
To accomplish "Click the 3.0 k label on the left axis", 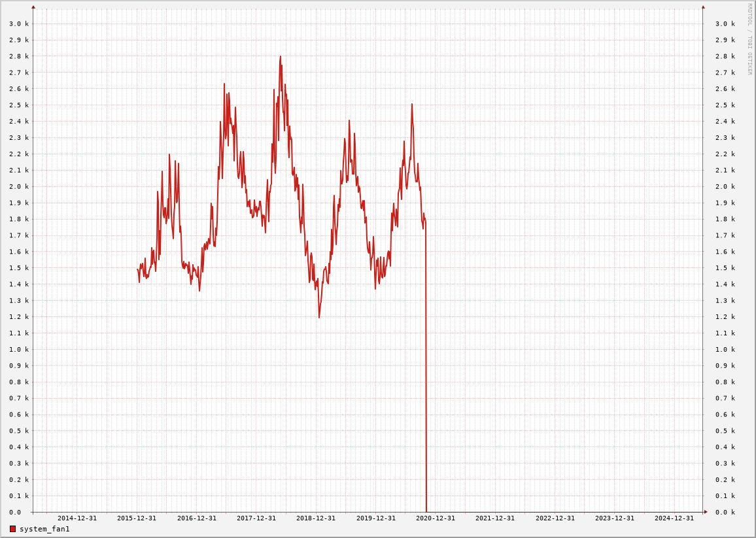I will point(18,24).
